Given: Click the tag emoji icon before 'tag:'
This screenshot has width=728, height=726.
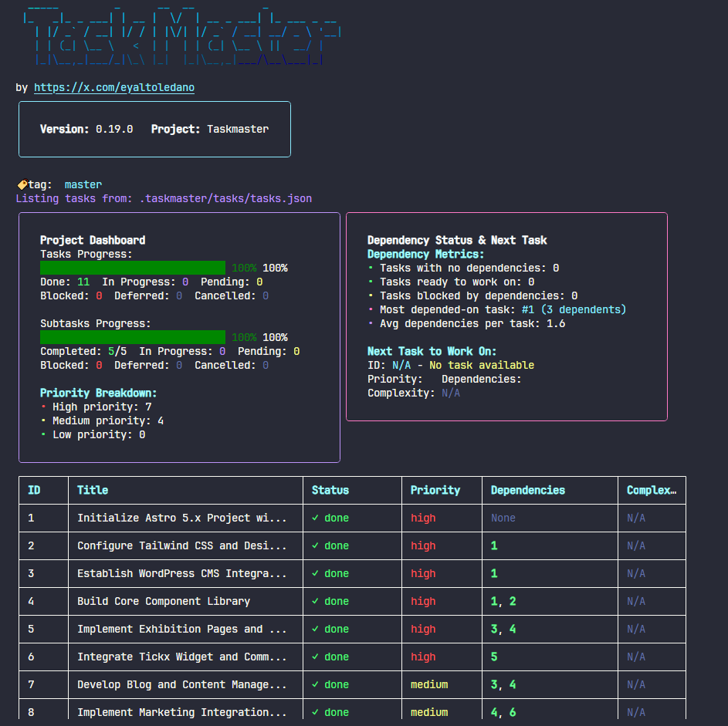Looking at the screenshot, I should click(x=22, y=184).
